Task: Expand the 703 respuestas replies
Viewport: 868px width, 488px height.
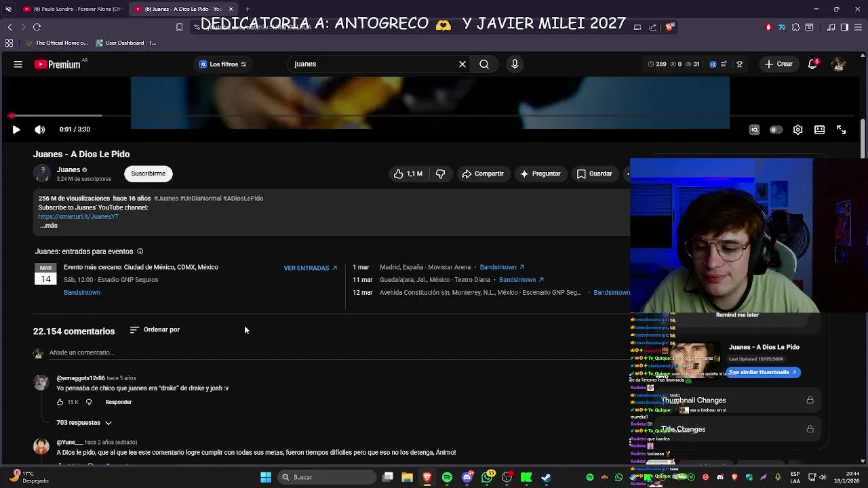Action: point(84,423)
